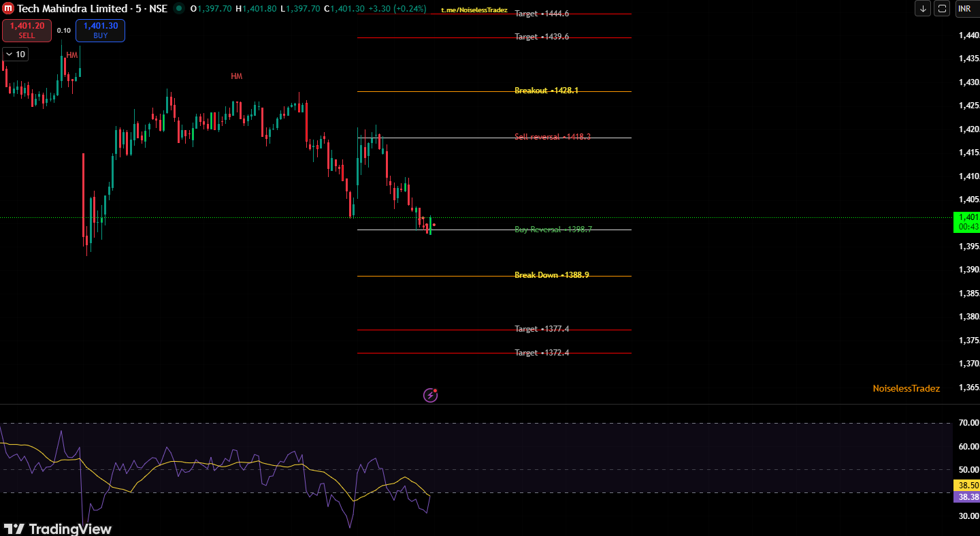
Task: Click the Target 1377.4 level label
Action: tap(542, 329)
